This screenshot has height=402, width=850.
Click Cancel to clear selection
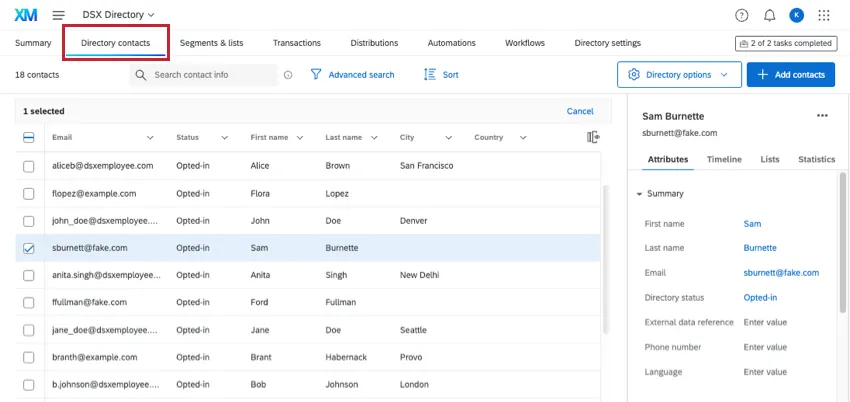tap(579, 111)
